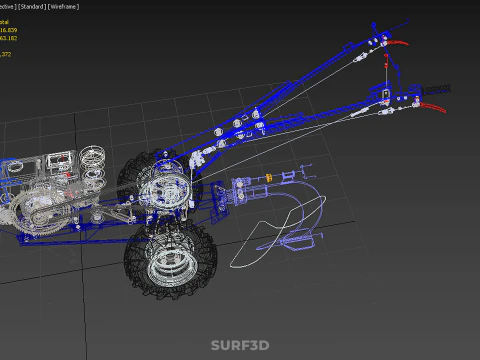Select the upper red brake lever
Viewport: 480px width, 360px height.
[398, 43]
